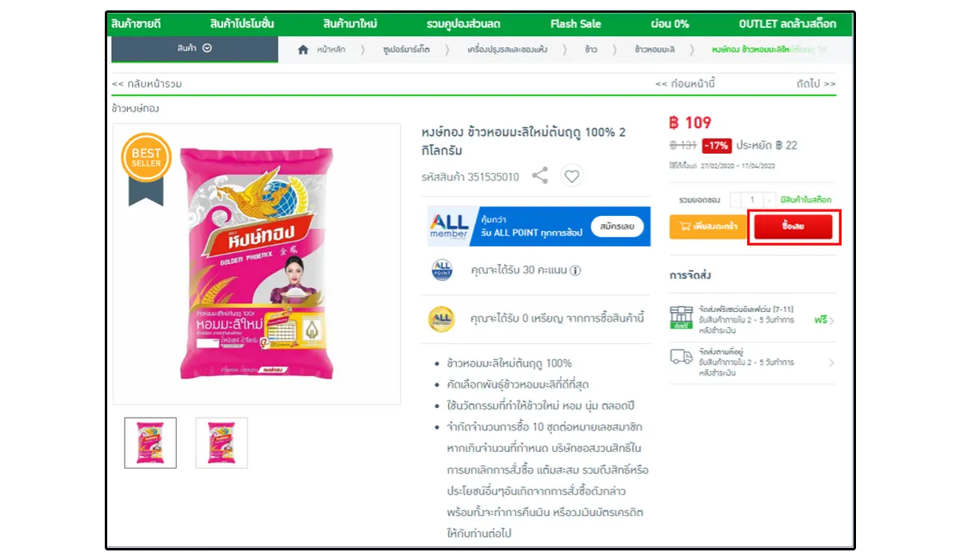Image resolution: width=960 pixels, height=560 pixels.
Task: Click the share icon beside product code
Action: point(540,176)
